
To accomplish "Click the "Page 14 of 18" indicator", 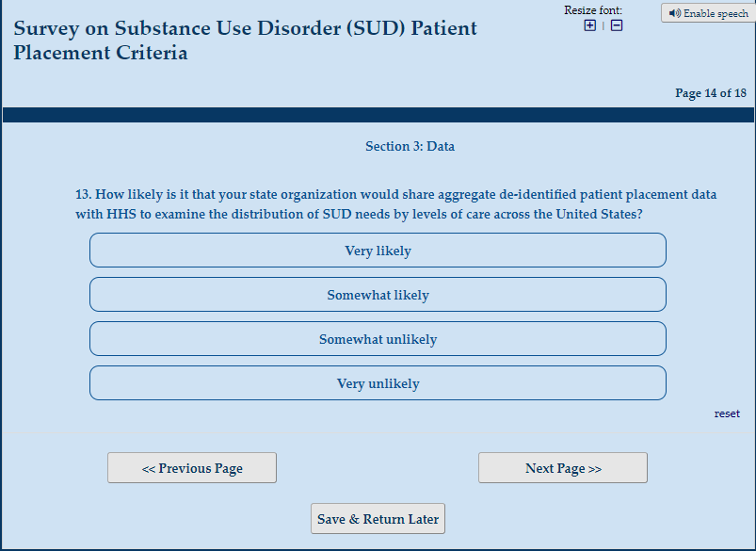I will 711,93.
